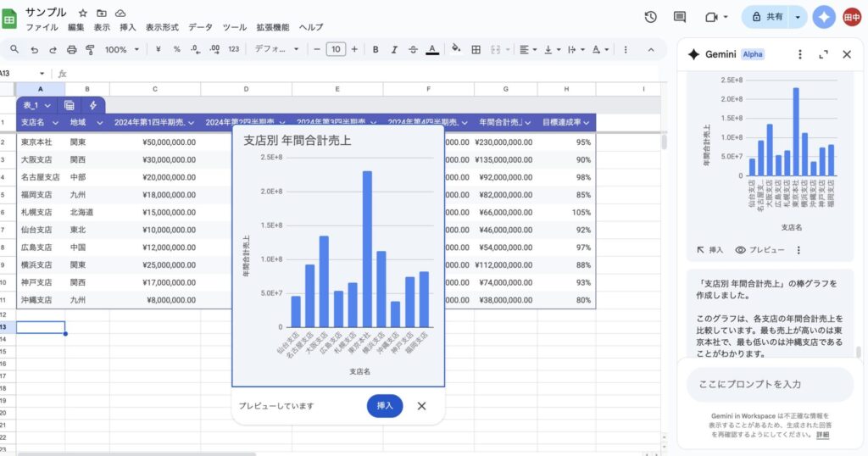Apply yen currency format
868x456 pixels.
click(x=159, y=49)
